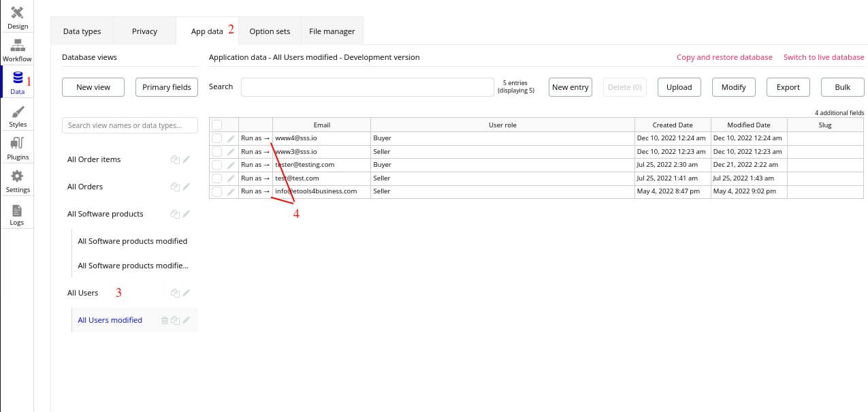Viewport: 868px width, 412px height.
Task: Switch to the Privacy tab
Action: click(x=144, y=31)
